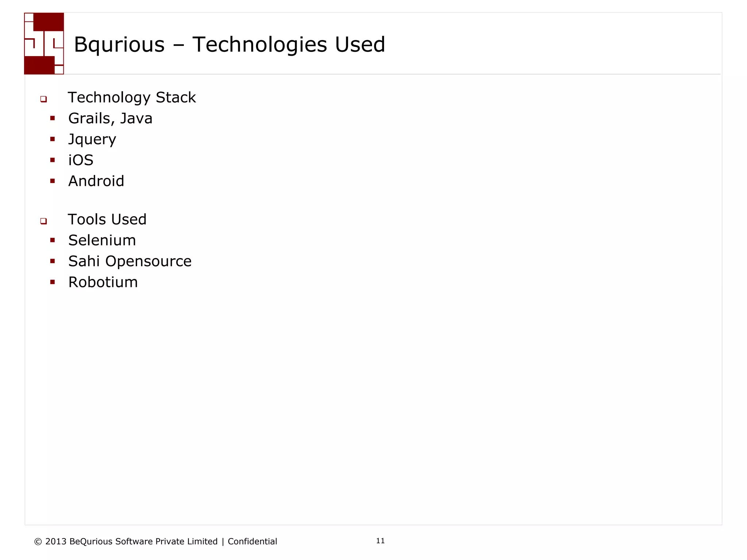Click the square bullet beside Jquery
This screenshot has height=560, width=747.
point(53,139)
